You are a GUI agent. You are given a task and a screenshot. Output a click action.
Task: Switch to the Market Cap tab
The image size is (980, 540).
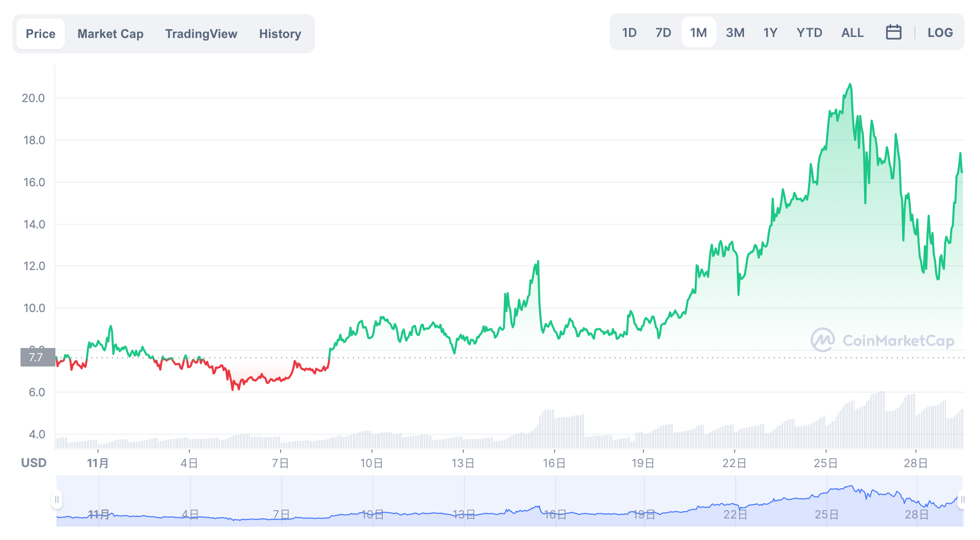click(x=110, y=34)
